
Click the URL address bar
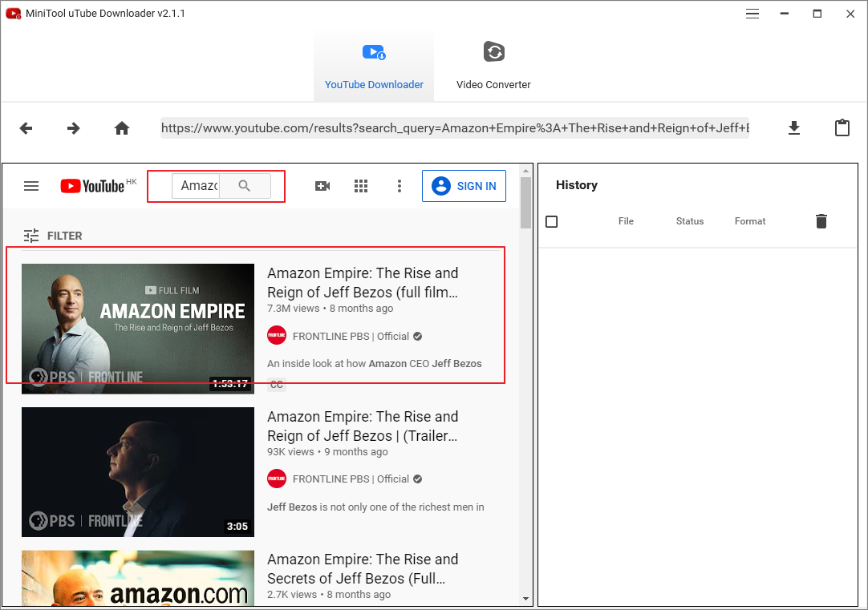455,127
